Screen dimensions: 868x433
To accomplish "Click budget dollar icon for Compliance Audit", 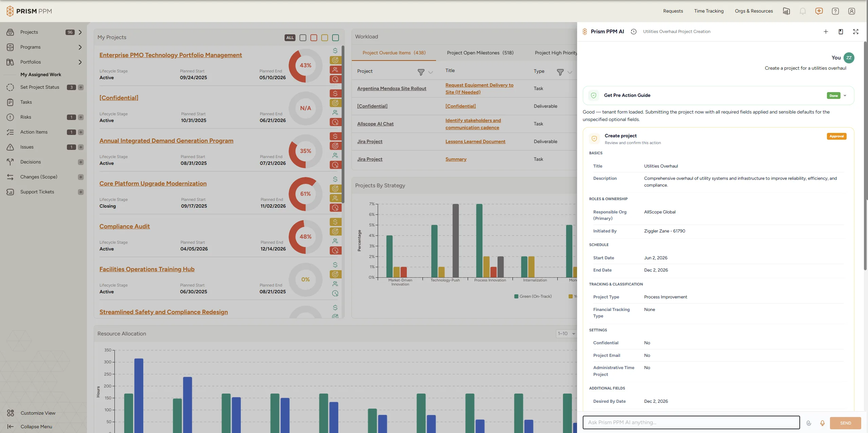I will point(335,222).
